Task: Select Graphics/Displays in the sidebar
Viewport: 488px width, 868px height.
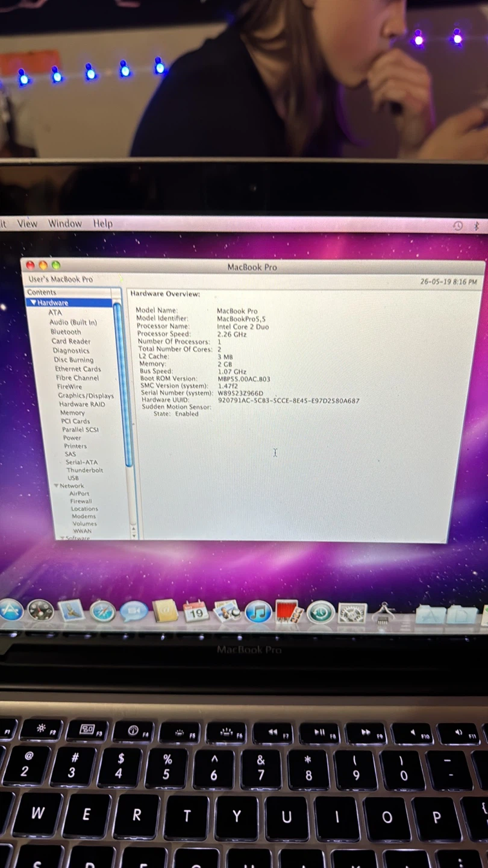Action: coord(86,395)
